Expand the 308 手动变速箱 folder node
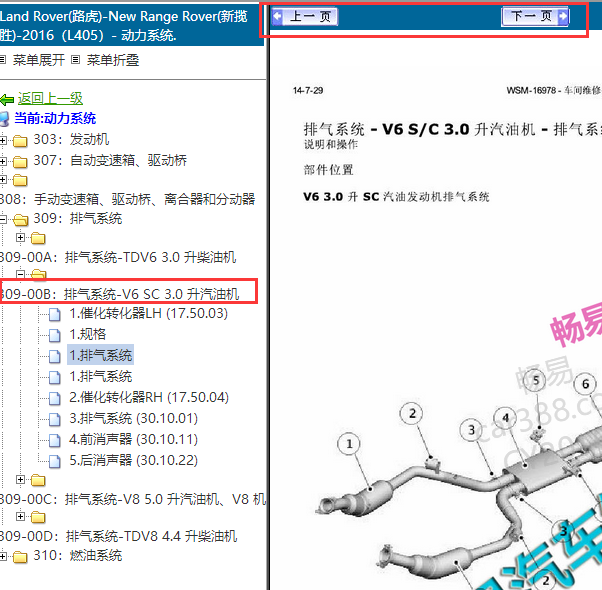The width and height of the screenshot is (602, 590). tap(3, 179)
